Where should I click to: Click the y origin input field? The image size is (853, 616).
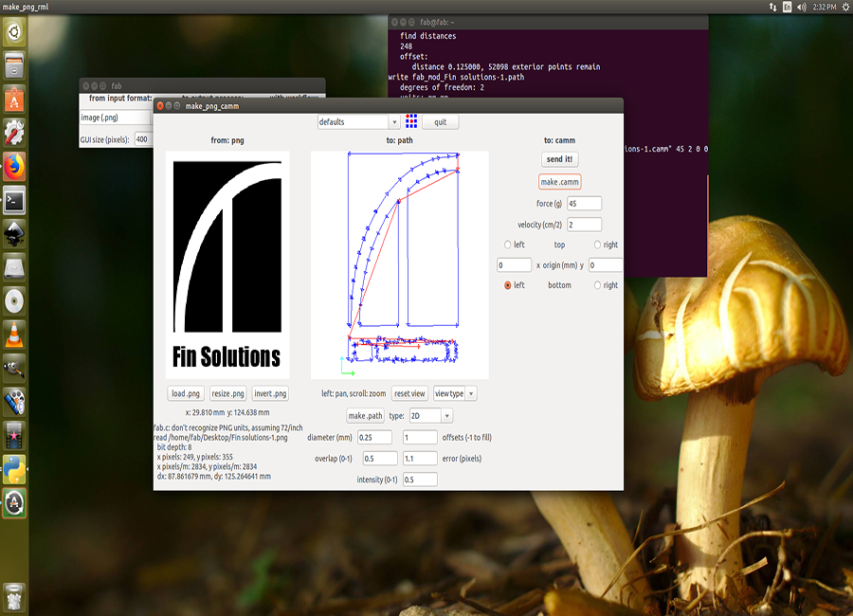606,265
